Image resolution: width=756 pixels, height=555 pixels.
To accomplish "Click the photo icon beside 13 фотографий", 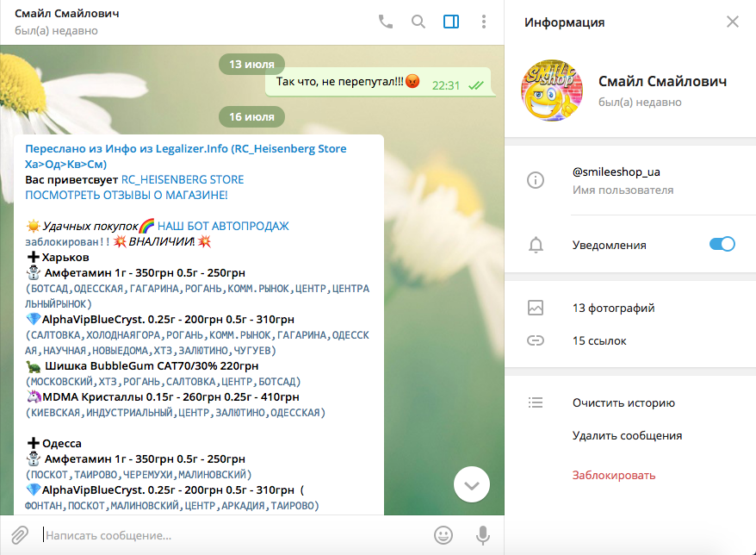I will click(x=536, y=308).
